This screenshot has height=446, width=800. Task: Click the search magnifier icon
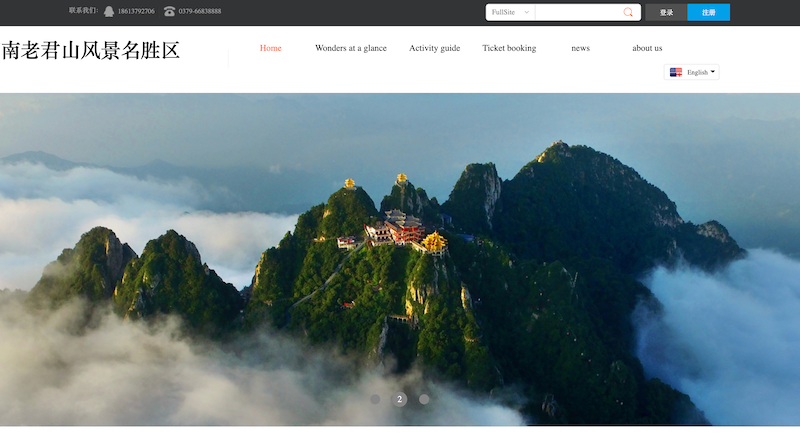pyautogui.click(x=628, y=12)
